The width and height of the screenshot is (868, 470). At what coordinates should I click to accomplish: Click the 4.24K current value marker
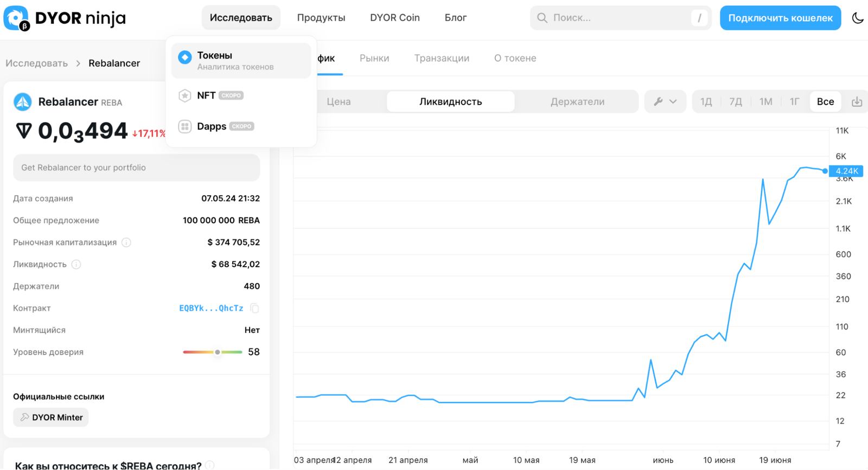tap(846, 171)
